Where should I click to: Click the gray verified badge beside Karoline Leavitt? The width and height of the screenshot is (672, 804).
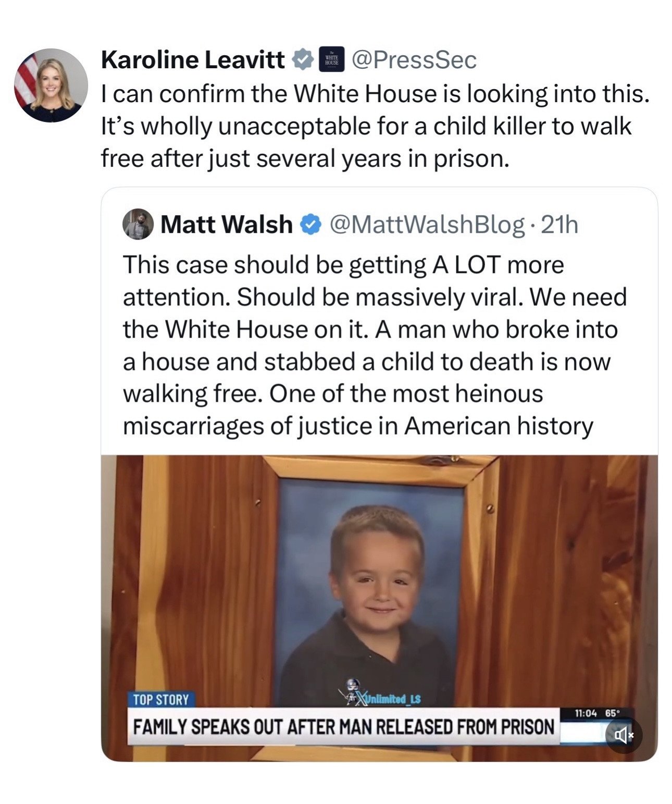(x=302, y=60)
